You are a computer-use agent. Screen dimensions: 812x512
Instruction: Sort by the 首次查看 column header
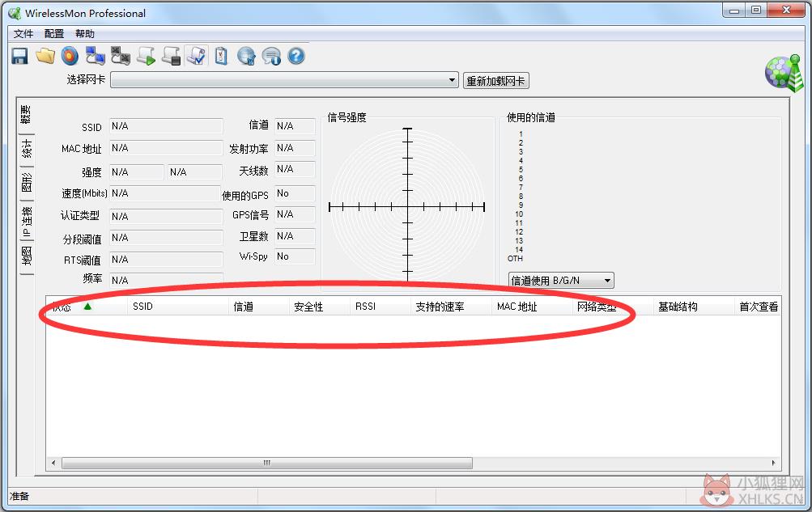[758, 307]
